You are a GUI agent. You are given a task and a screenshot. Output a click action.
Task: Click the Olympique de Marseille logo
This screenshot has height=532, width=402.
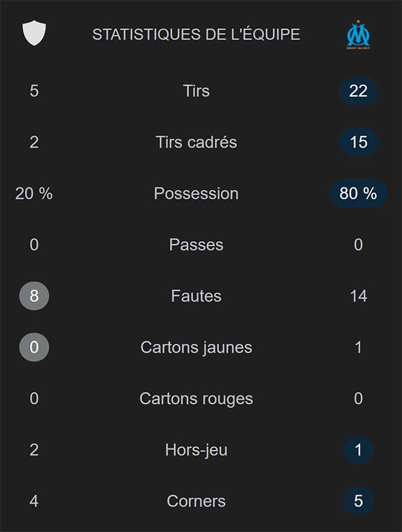[x=358, y=34]
